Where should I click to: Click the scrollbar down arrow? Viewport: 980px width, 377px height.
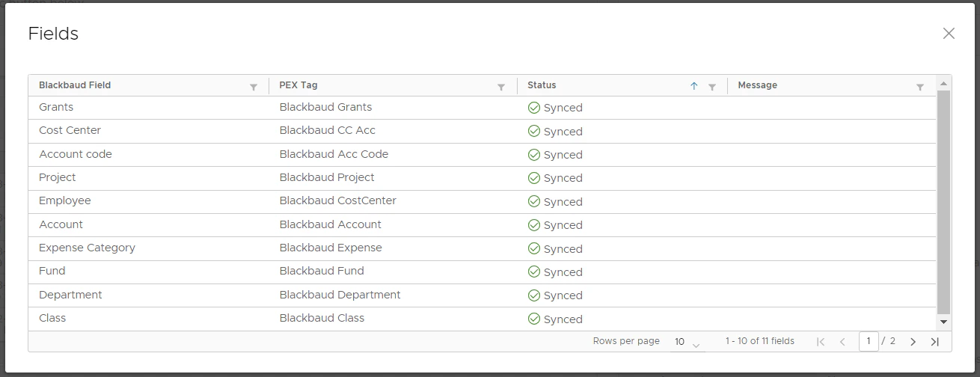click(943, 322)
